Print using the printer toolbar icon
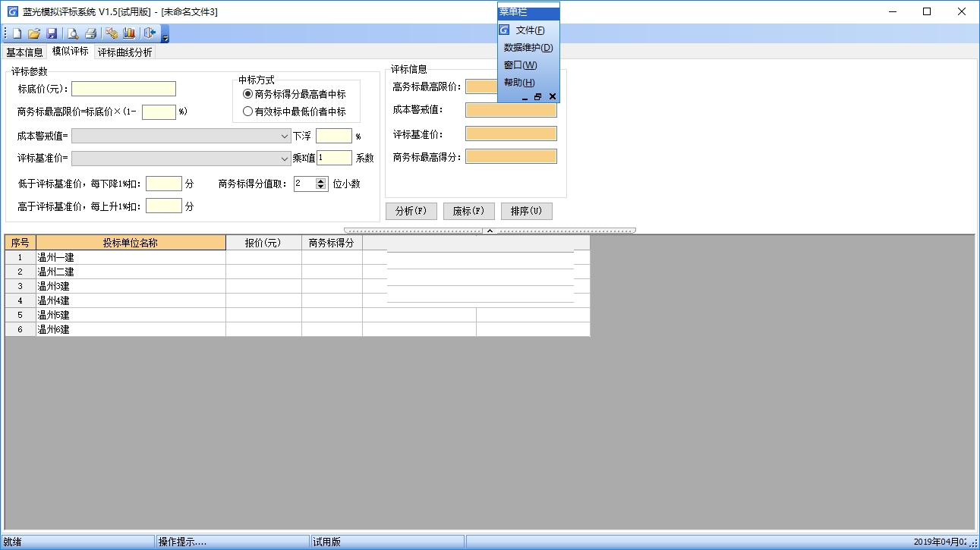Viewport: 980px width, 550px height. click(x=90, y=33)
